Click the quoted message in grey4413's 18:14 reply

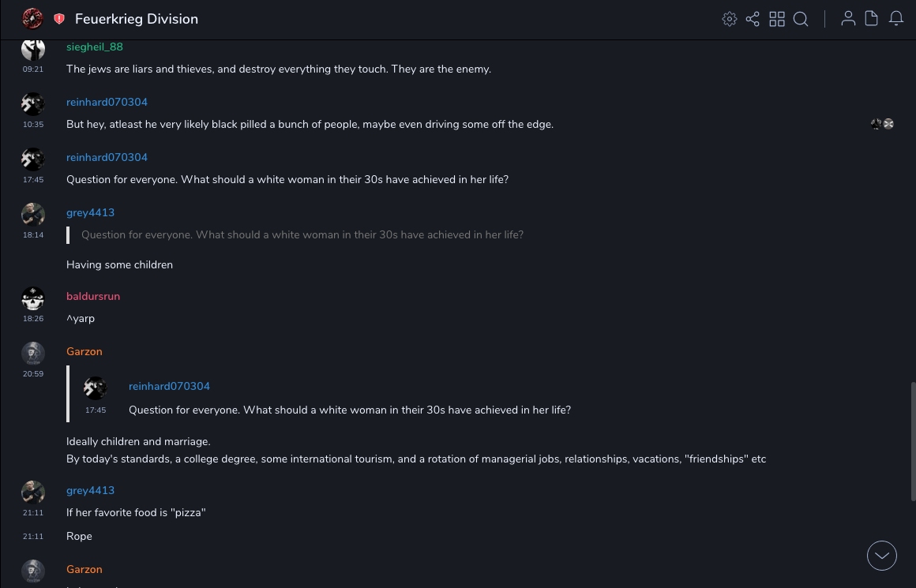pos(302,234)
